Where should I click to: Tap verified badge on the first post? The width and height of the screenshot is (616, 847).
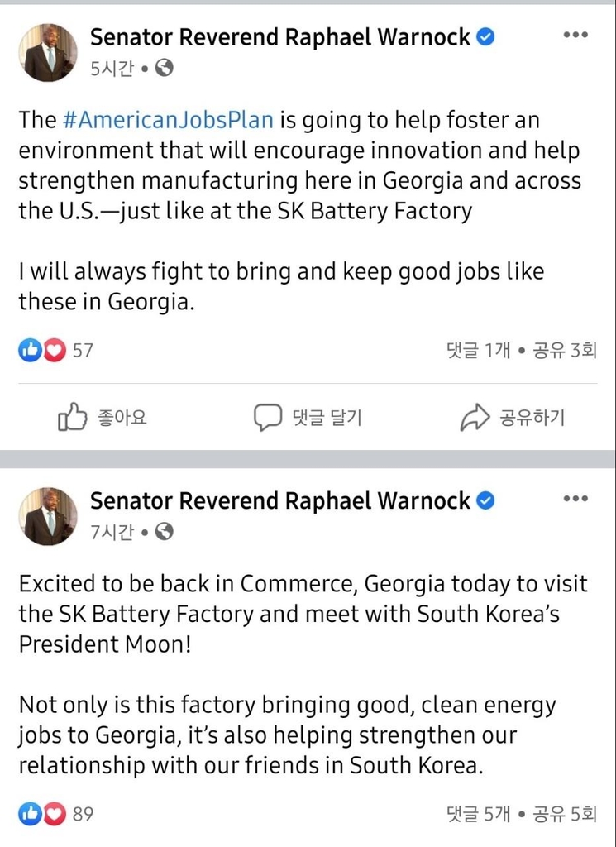487,37
